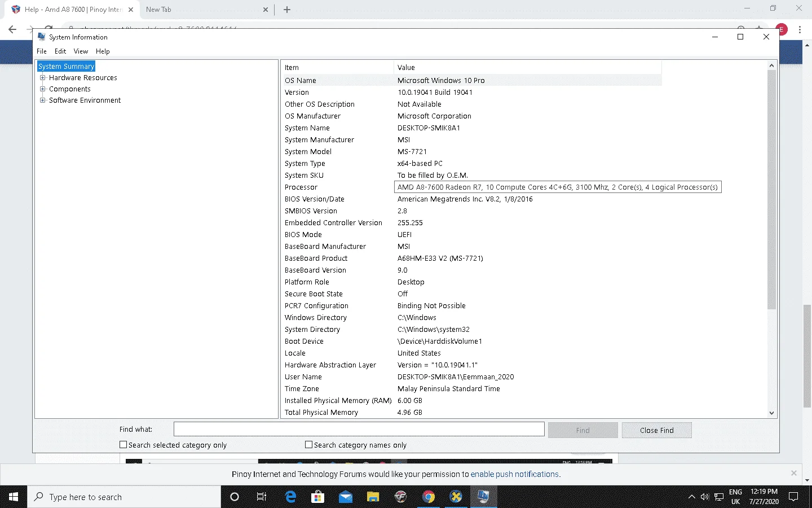Viewport: 812px width, 508px height.
Task: Open the Chrome profile avatar
Action: (782, 29)
